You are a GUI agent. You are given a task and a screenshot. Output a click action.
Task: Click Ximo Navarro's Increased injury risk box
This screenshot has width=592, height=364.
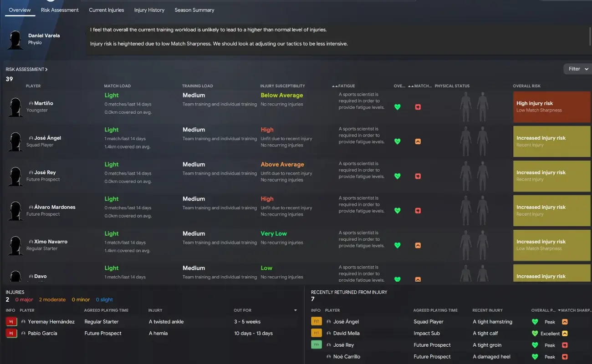[552, 245]
